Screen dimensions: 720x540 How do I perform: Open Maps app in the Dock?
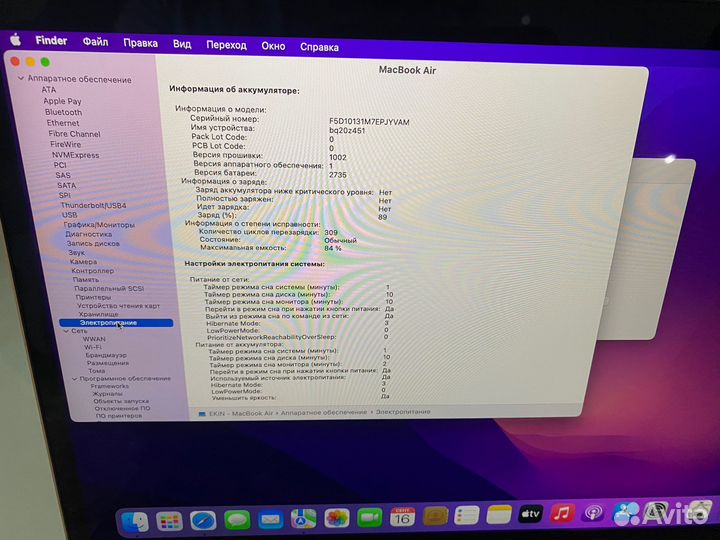[303, 519]
